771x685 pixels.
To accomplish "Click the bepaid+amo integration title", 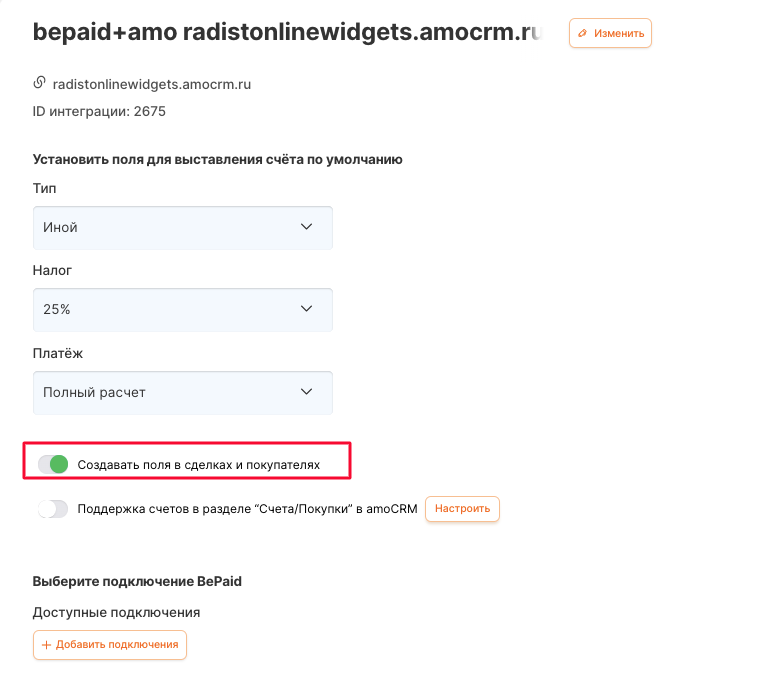I will (x=286, y=32).
